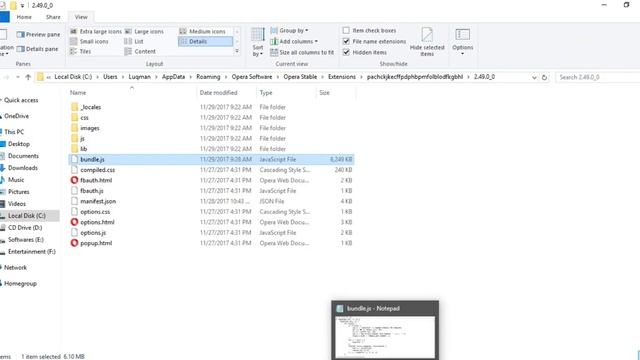Screen dimensions: 640x360
Task: Select the Details layout
Action: click(x=205, y=41)
